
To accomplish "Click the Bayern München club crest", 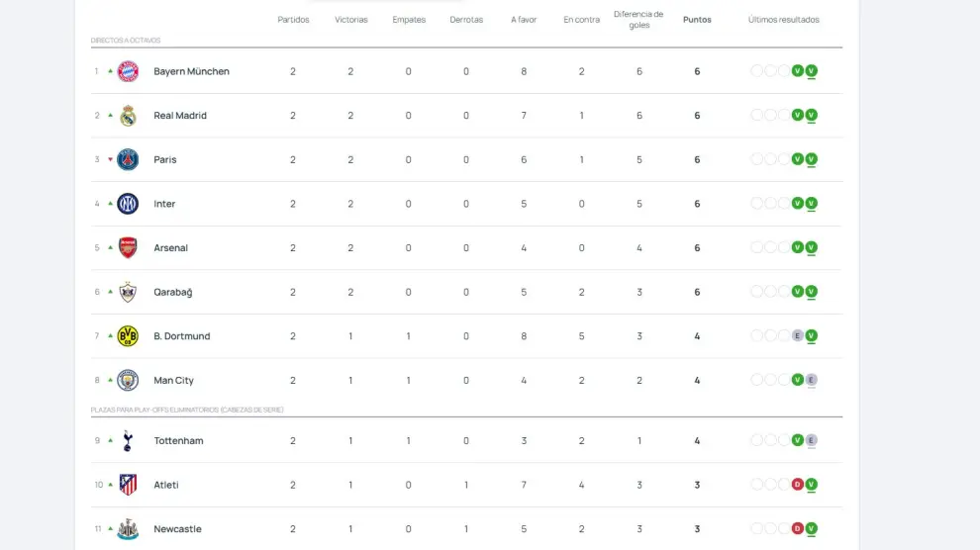I will 128,71.
